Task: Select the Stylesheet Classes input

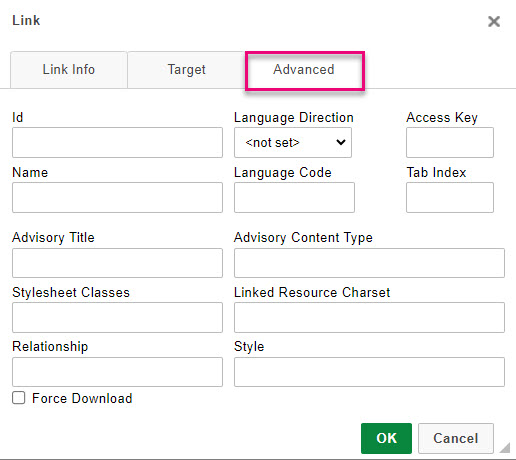Action: coord(117,317)
